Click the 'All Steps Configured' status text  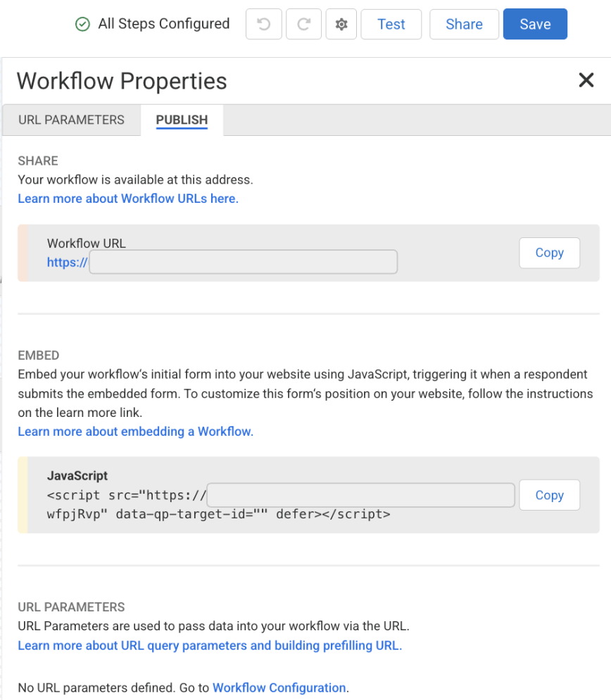[164, 24]
